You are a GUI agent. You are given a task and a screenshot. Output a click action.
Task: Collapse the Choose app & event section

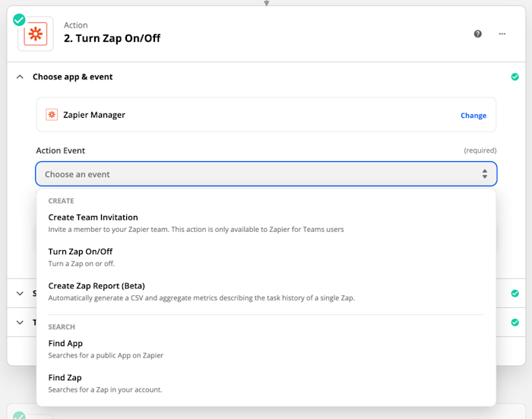pyautogui.click(x=20, y=77)
